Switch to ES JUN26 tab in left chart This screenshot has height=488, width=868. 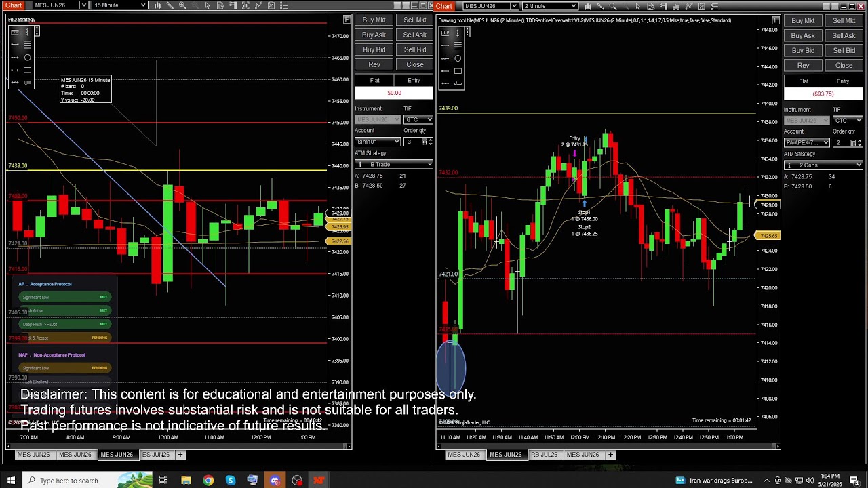pyautogui.click(x=156, y=455)
